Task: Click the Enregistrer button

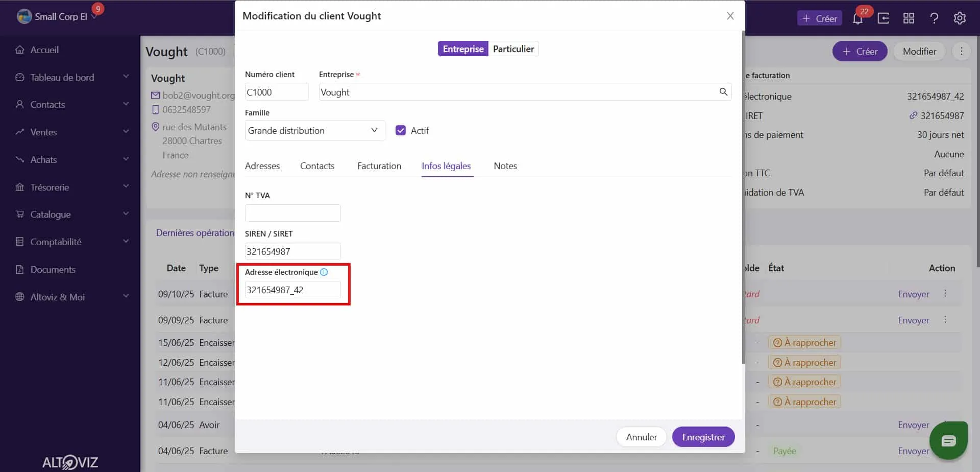Action: click(703, 437)
